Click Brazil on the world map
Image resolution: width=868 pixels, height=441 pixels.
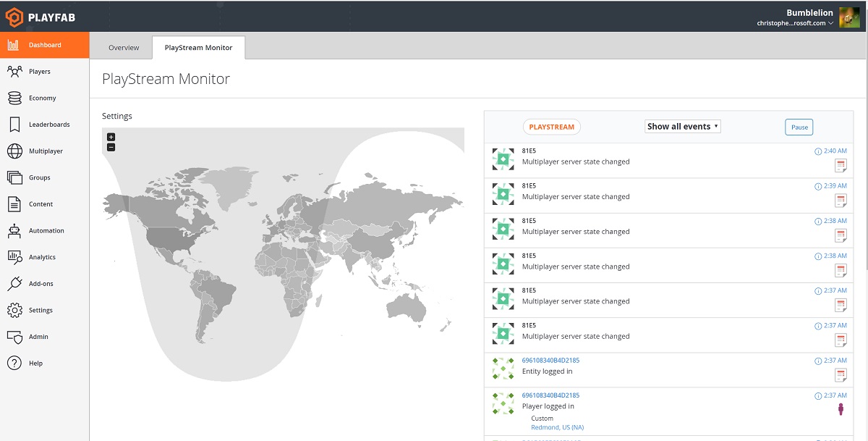click(x=218, y=293)
